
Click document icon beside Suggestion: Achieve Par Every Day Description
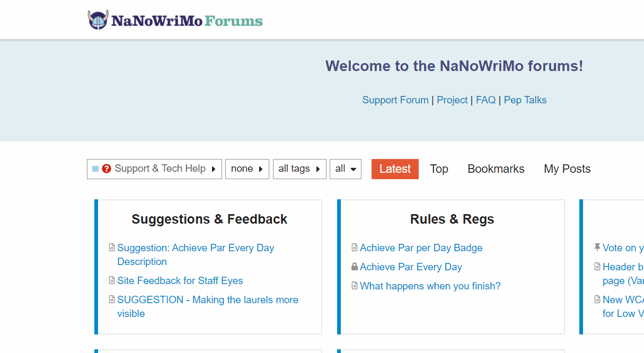coord(112,248)
